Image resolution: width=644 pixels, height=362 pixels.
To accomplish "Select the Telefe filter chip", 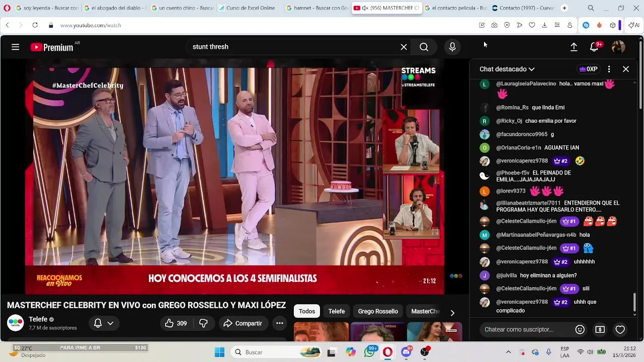I will (x=337, y=311).
